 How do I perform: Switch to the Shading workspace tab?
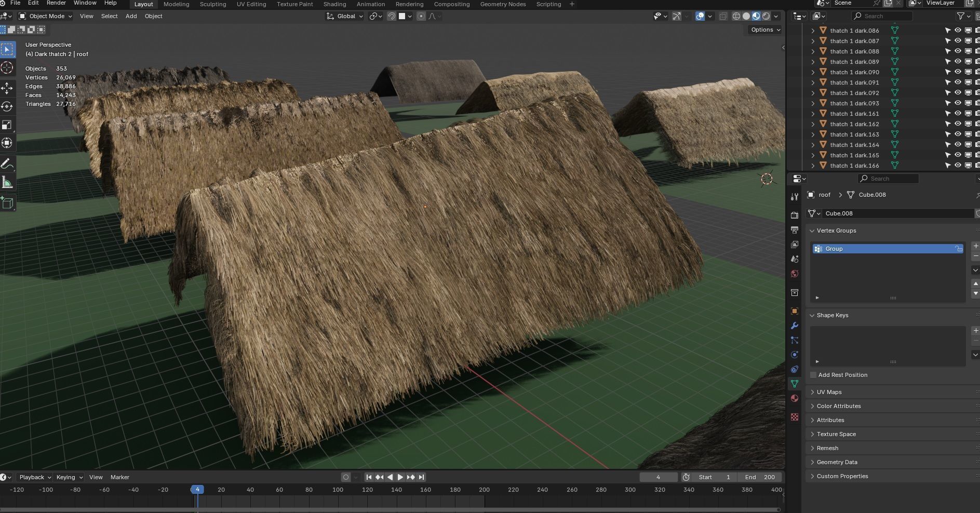pos(334,4)
